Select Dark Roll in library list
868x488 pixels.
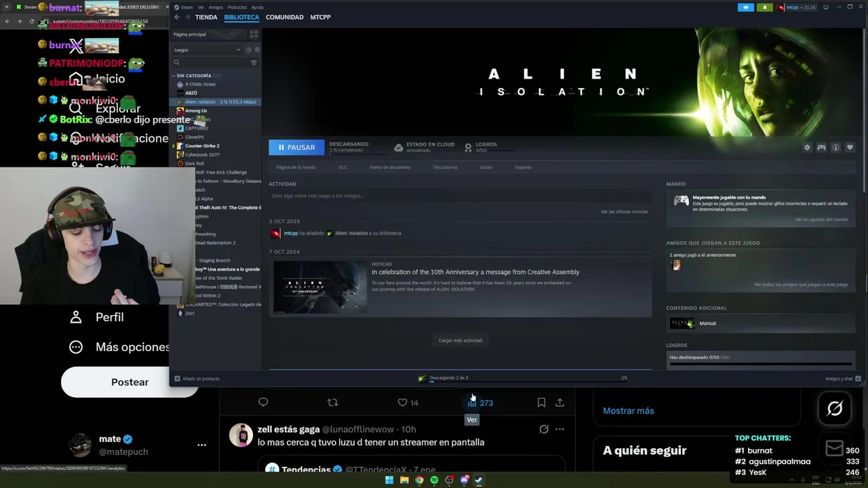(x=194, y=163)
